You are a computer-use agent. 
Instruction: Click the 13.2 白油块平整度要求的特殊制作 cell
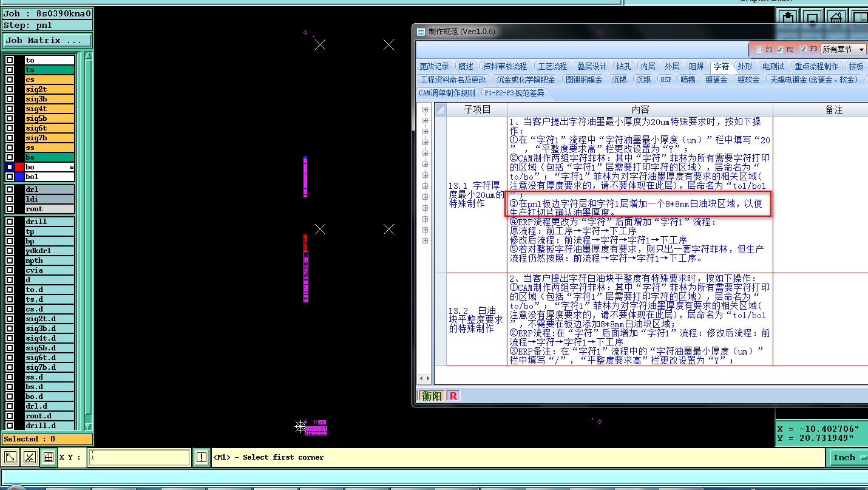click(476, 319)
